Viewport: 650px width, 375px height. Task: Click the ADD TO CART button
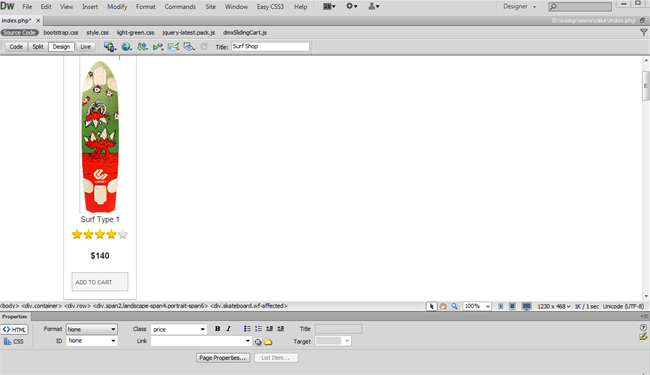(x=100, y=282)
